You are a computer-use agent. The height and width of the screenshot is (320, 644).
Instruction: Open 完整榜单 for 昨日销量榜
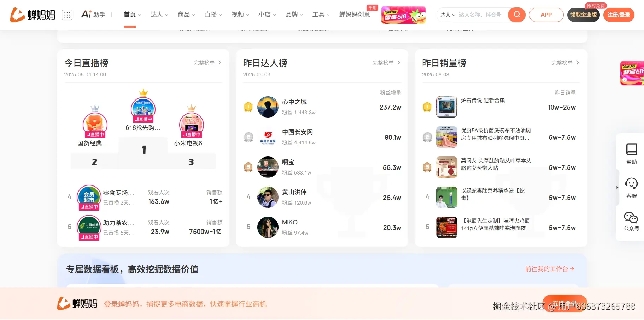(565, 63)
